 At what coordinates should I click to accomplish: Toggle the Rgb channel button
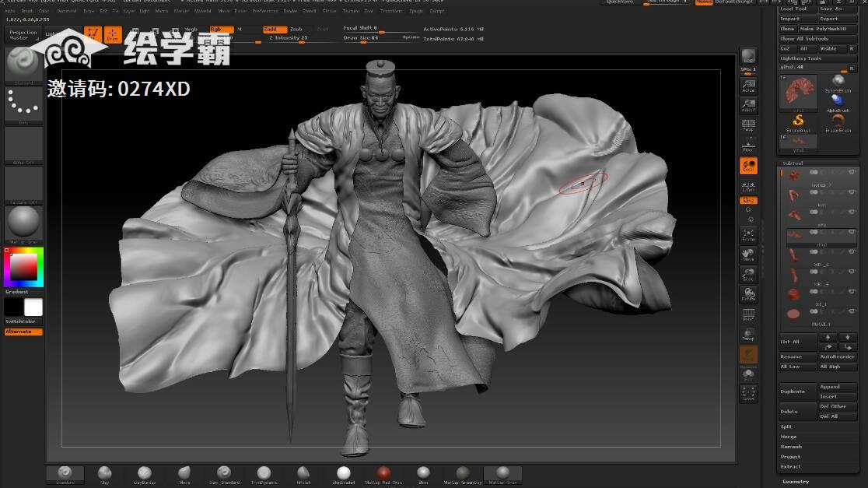(222, 29)
